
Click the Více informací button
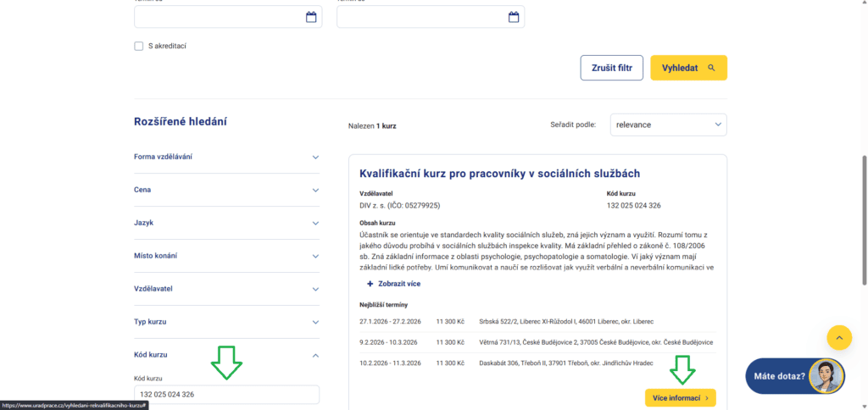[x=681, y=398]
